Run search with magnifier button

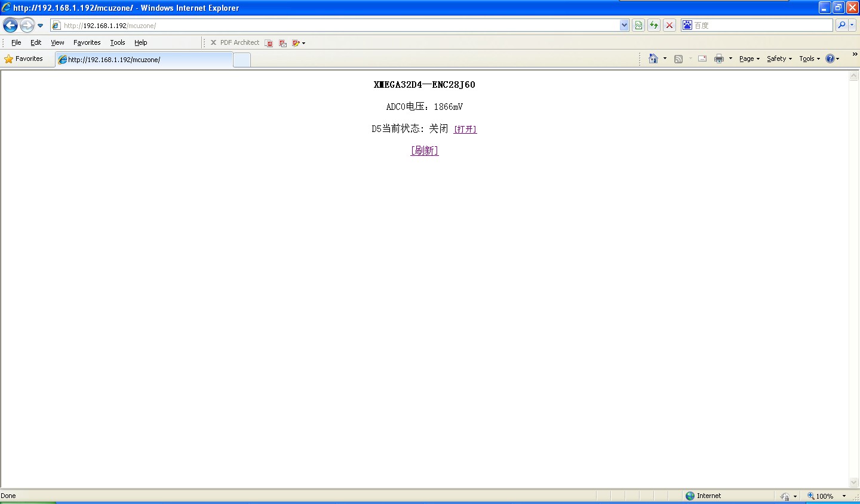(x=841, y=25)
